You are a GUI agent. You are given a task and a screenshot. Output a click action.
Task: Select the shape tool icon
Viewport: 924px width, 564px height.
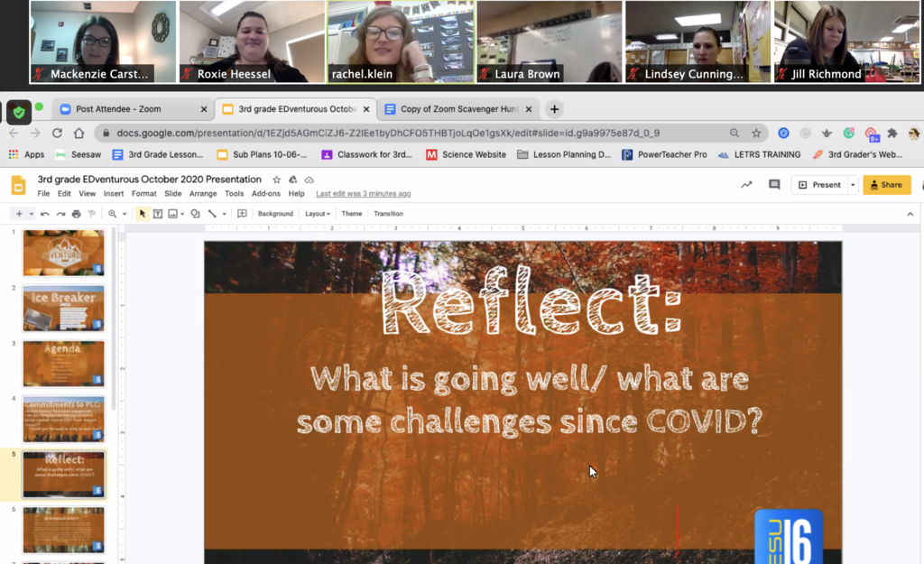point(195,214)
